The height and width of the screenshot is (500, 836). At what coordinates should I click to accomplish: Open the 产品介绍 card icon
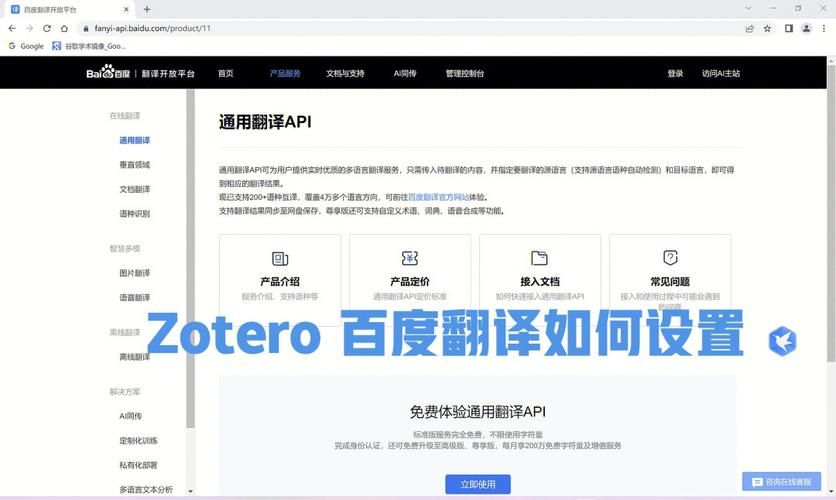[x=280, y=258]
